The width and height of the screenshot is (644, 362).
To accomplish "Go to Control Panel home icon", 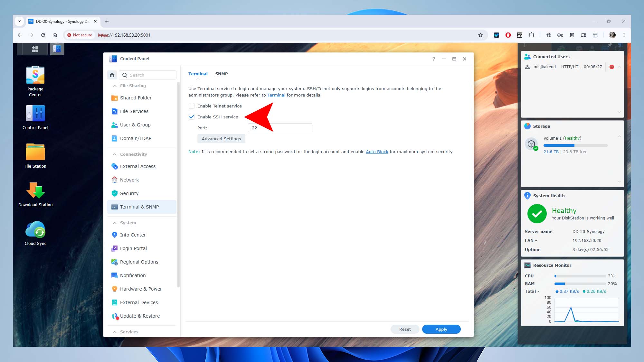I will coord(112,75).
